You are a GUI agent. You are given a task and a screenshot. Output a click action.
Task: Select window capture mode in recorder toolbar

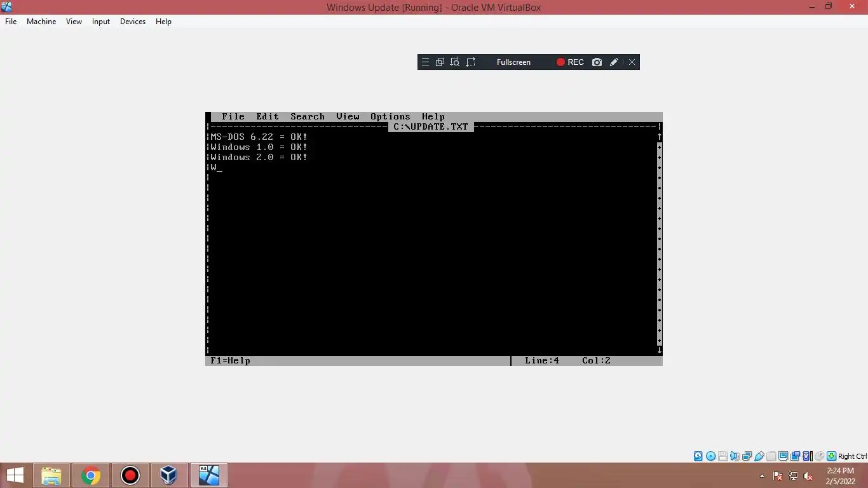pyautogui.click(x=440, y=62)
